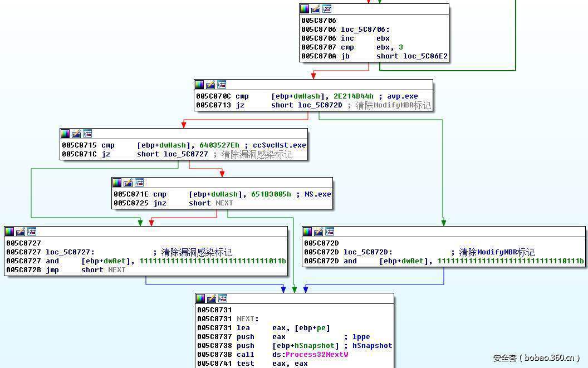Click the Process32NextW call target
This screenshot has width=588, height=368.
pyautogui.click(x=317, y=355)
